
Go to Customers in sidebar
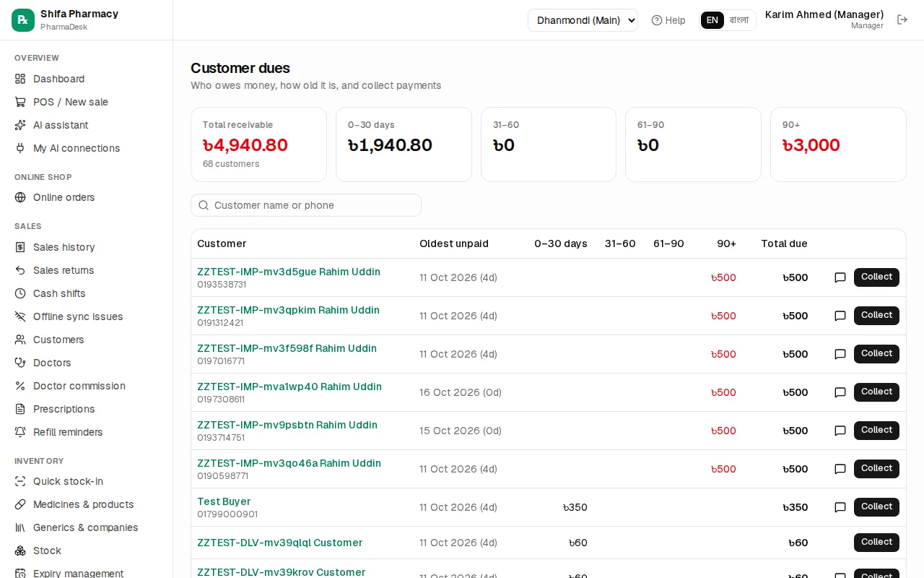[87, 340]
